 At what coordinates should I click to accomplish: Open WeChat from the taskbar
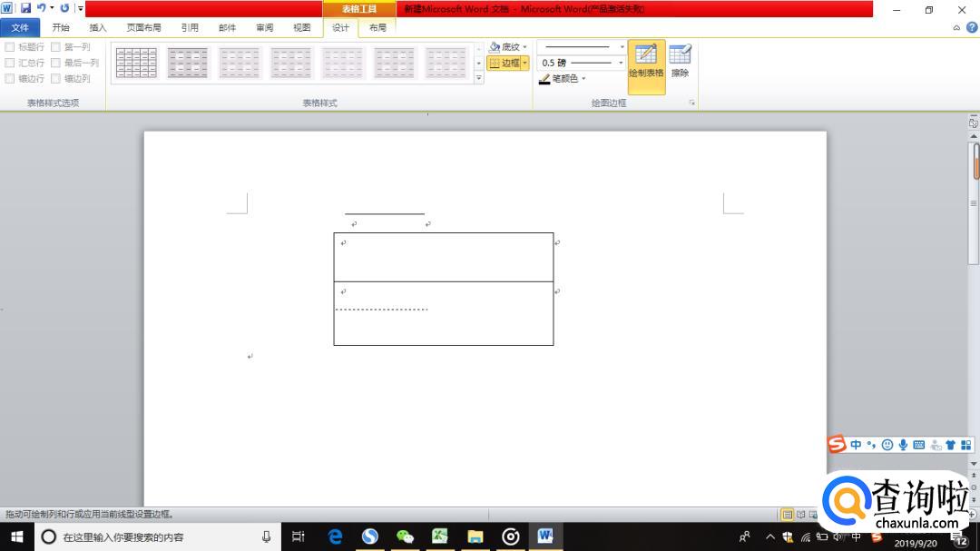405,536
